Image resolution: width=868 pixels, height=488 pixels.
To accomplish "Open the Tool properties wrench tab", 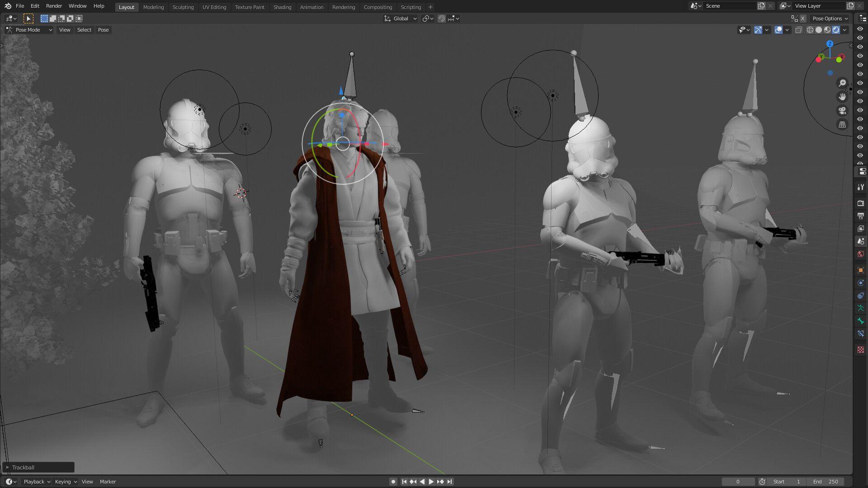I will click(860, 187).
